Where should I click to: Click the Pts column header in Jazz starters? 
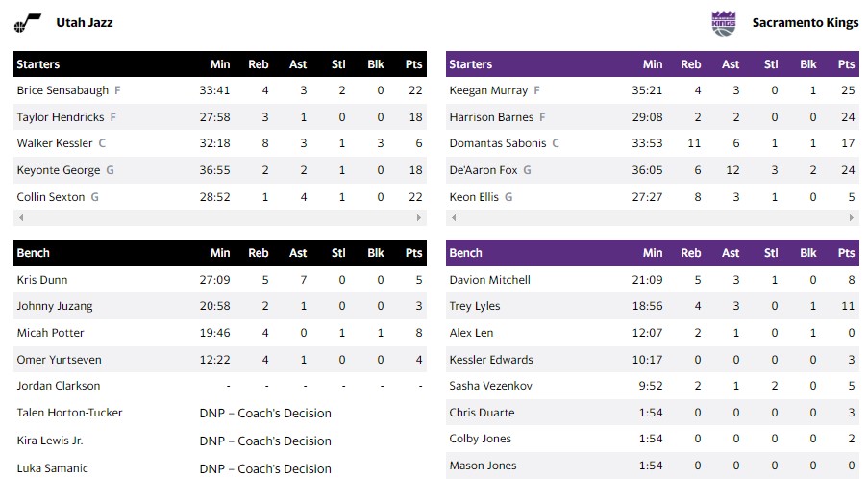413,64
